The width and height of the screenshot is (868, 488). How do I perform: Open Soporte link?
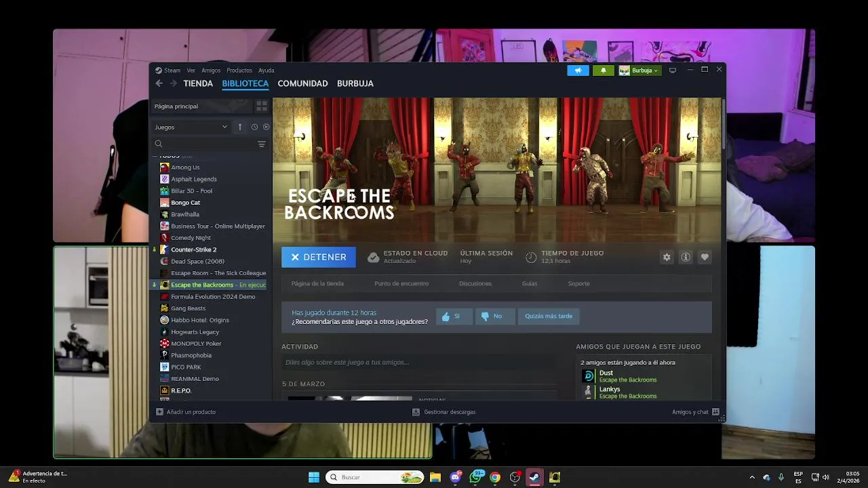pyautogui.click(x=578, y=283)
